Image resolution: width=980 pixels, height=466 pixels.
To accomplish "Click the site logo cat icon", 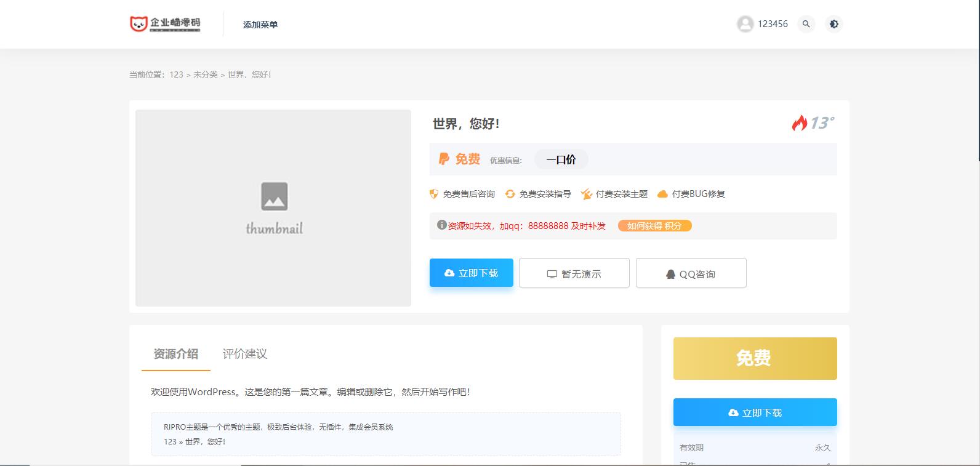I will (x=139, y=24).
